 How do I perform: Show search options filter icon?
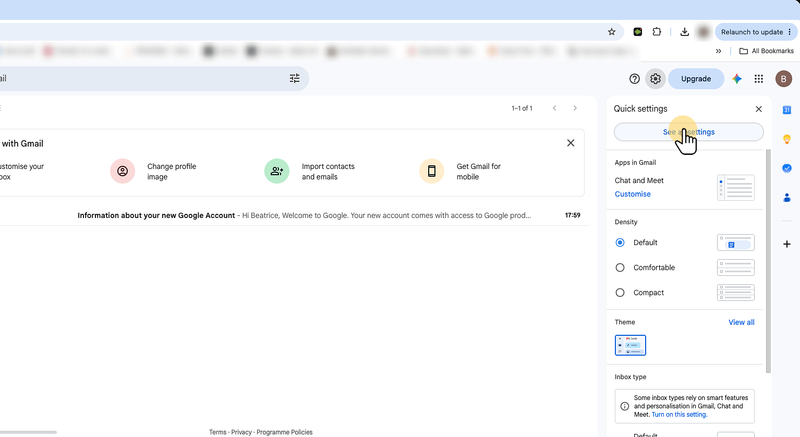[x=294, y=78]
